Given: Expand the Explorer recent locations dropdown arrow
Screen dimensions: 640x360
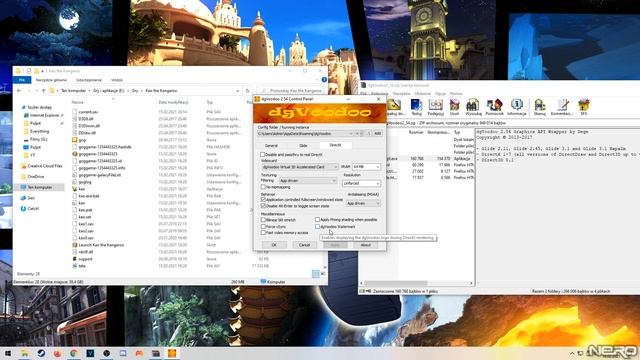Looking at the screenshot, I should pos(37,91).
